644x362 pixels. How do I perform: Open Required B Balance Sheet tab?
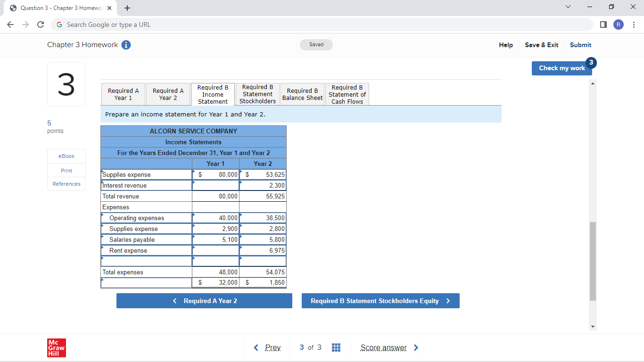click(303, 94)
